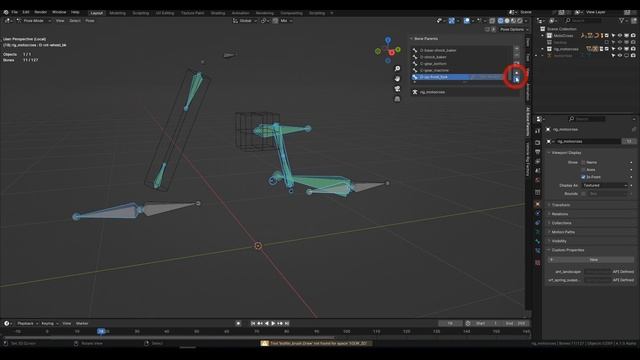Switch to the Shading workspace tab
This screenshot has height=360, width=640.
click(x=218, y=13)
